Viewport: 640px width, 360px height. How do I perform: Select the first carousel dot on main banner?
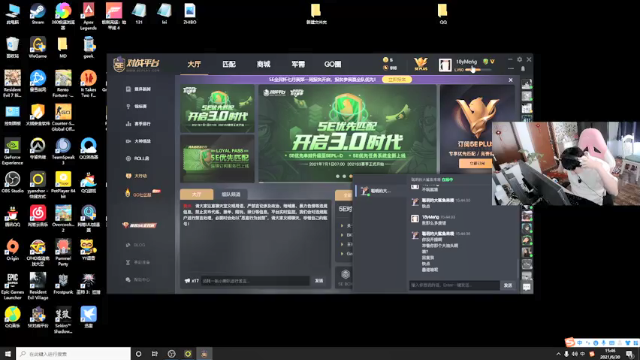tap(337, 176)
